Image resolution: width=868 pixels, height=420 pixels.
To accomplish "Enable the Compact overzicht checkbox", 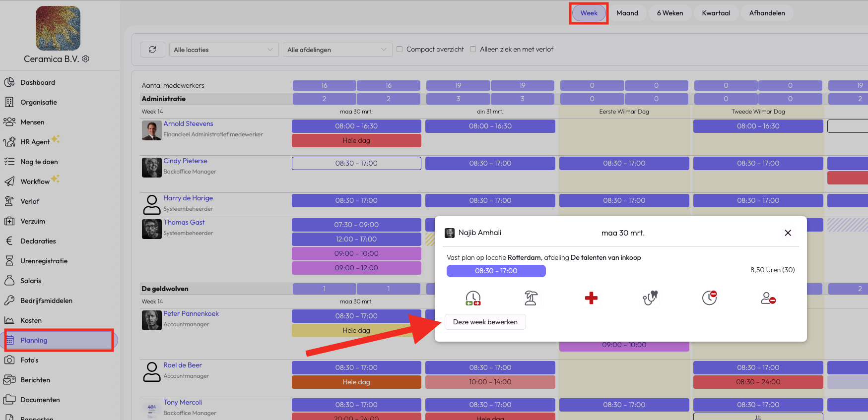I will coord(400,49).
